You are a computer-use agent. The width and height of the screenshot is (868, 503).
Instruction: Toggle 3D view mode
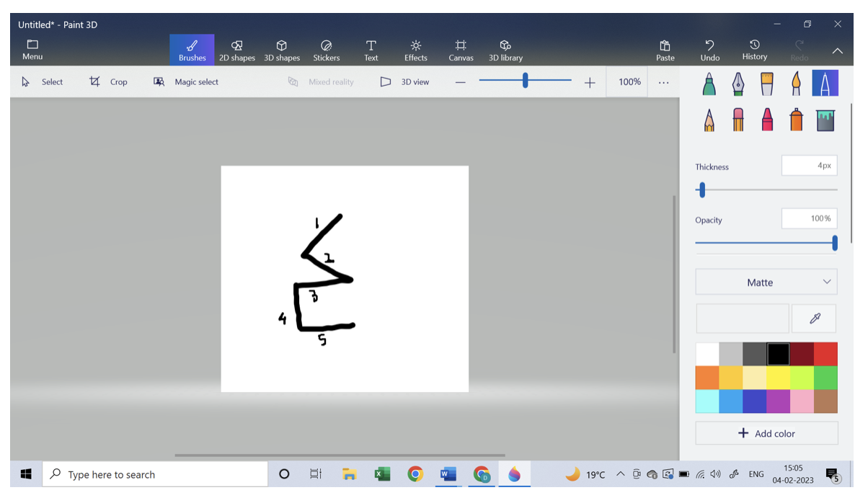tap(405, 82)
